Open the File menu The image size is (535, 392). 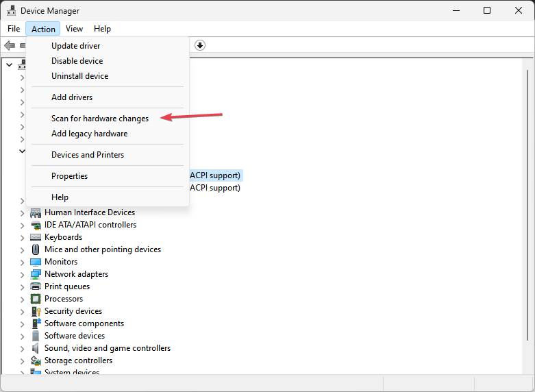pyautogui.click(x=14, y=29)
